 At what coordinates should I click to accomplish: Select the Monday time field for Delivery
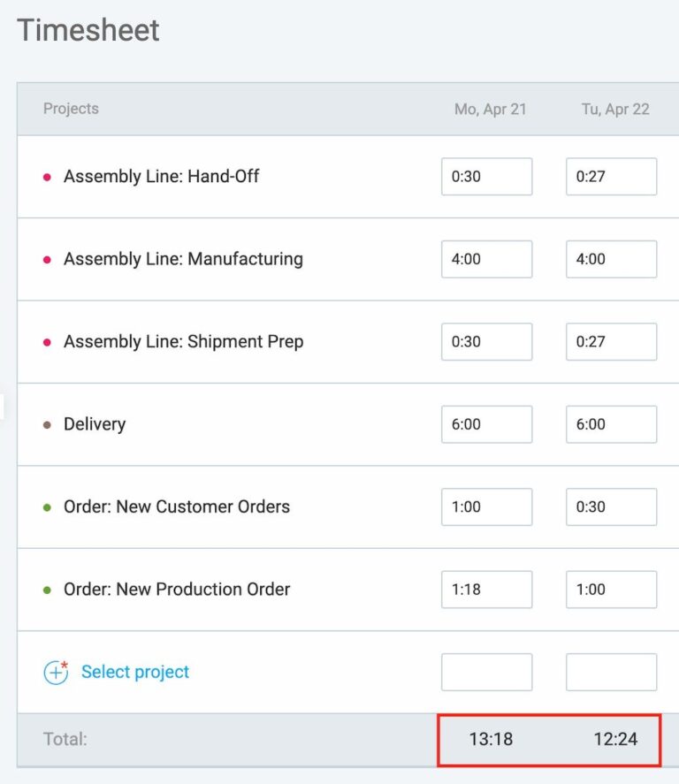(486, 423)
